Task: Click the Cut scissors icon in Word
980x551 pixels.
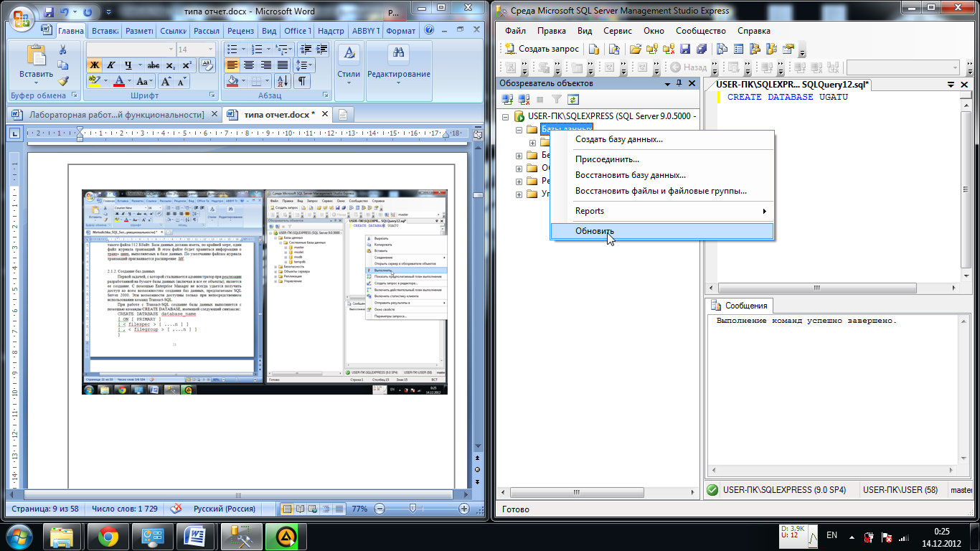Action: tap(62, 50)
